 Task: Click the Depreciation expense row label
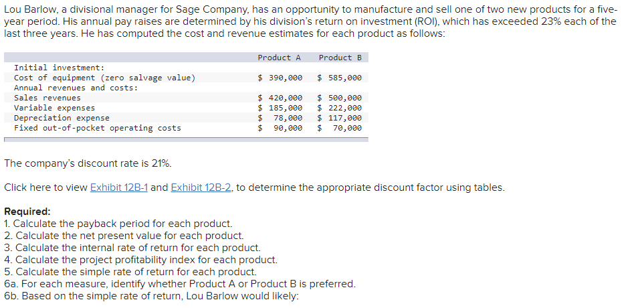point(62,118)
